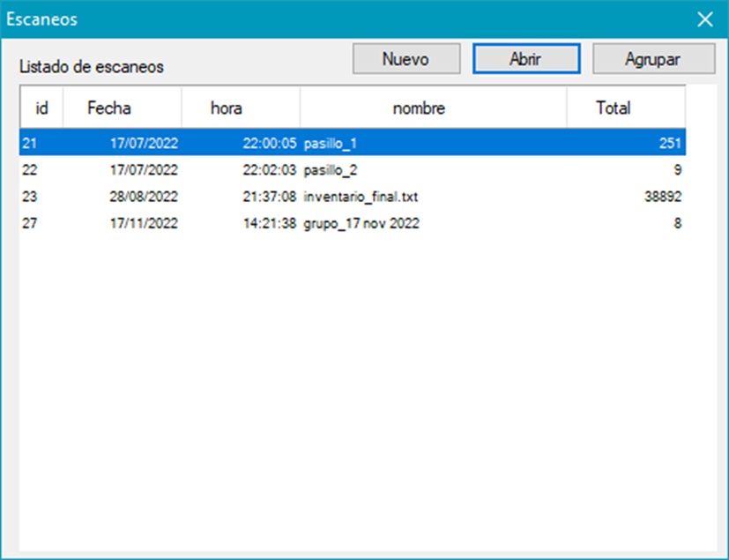Viewport: 729px width, 560px height.
Task: Close the Escaneos window
Action: [x=705, y=19]
